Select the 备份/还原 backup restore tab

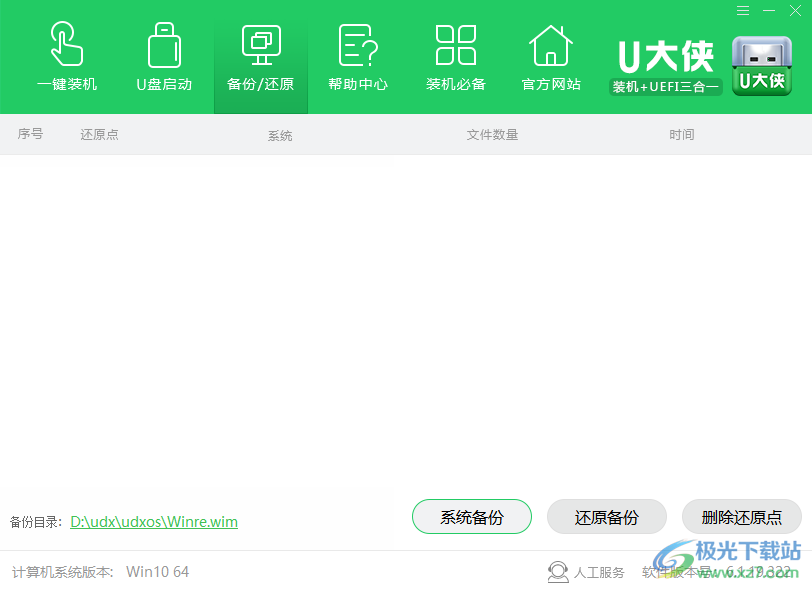(x=261, y=56)
